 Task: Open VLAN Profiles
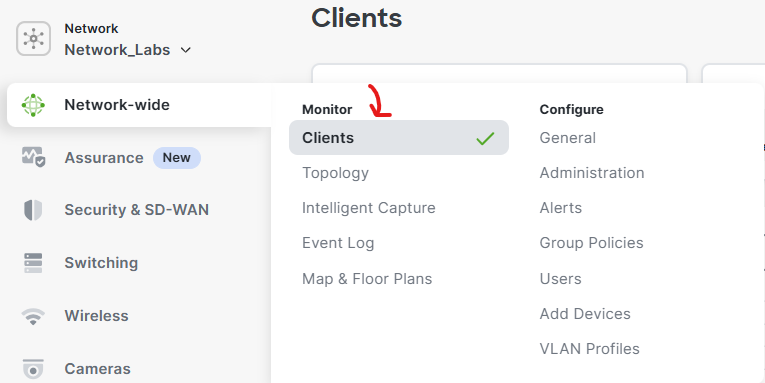click(x=589, y=349)
